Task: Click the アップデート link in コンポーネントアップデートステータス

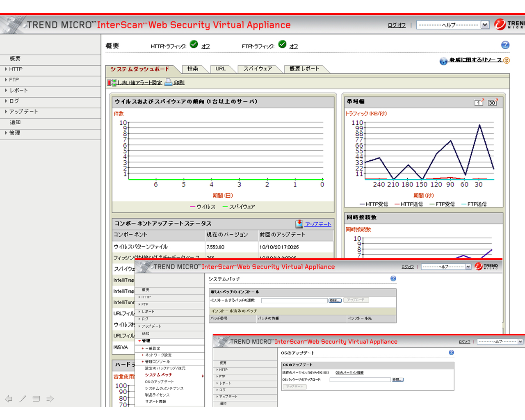Action: 318,224
